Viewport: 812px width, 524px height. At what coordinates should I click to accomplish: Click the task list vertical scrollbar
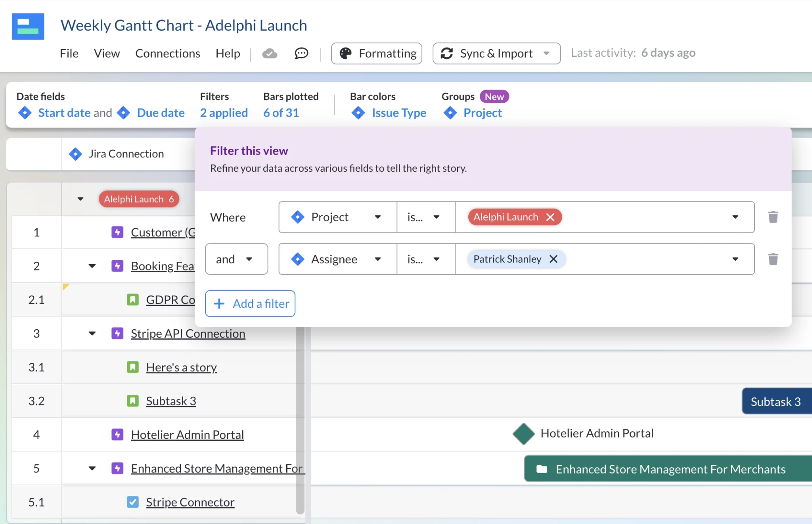[300, 420]
